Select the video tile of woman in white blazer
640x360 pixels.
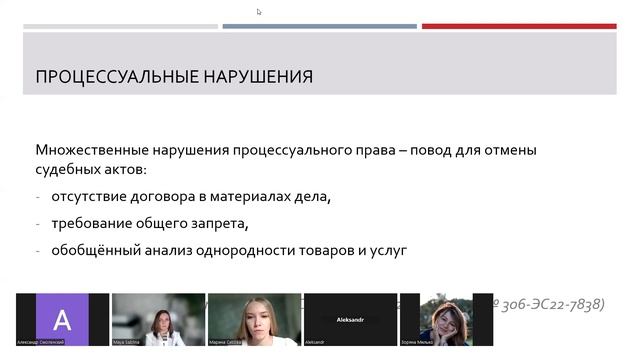[158, 319]
